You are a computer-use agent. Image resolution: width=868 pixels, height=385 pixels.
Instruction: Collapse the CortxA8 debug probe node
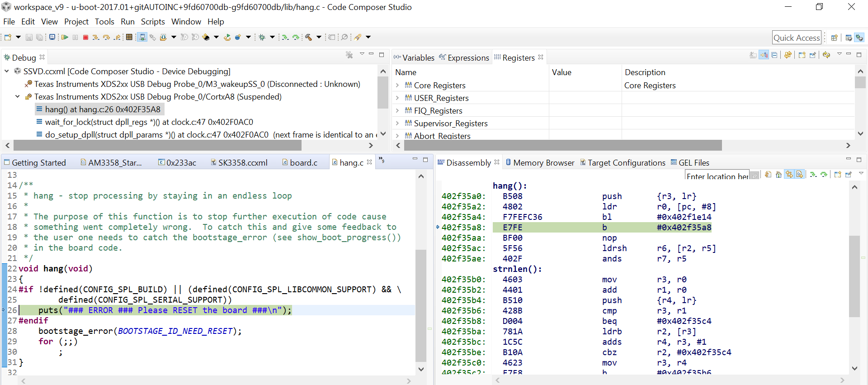pyautogui.click(x=18, y=96)
